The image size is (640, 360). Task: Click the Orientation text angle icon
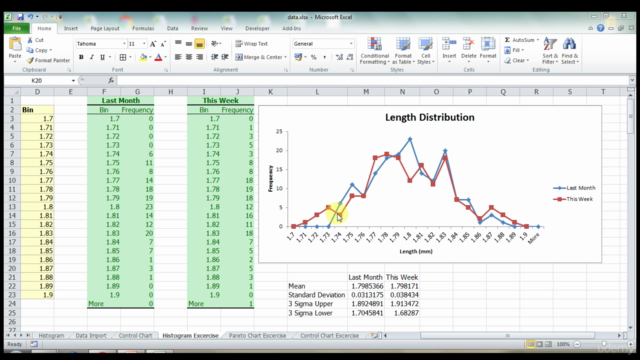[214, 44]
